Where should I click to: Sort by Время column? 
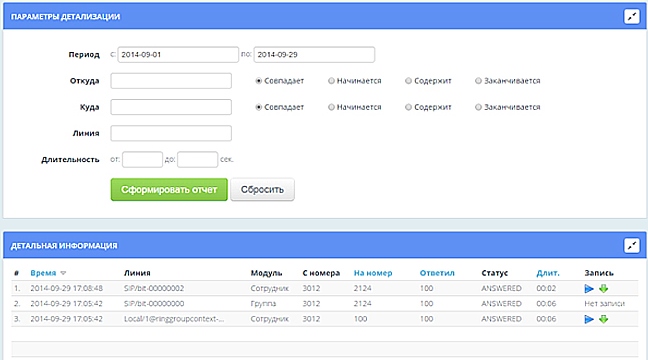43,273
